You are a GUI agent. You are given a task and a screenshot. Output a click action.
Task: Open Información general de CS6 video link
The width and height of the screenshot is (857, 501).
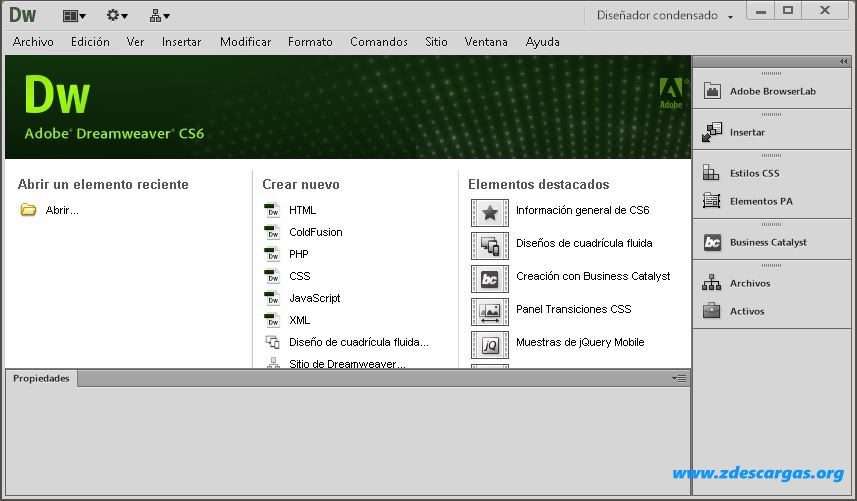[582, 210]
